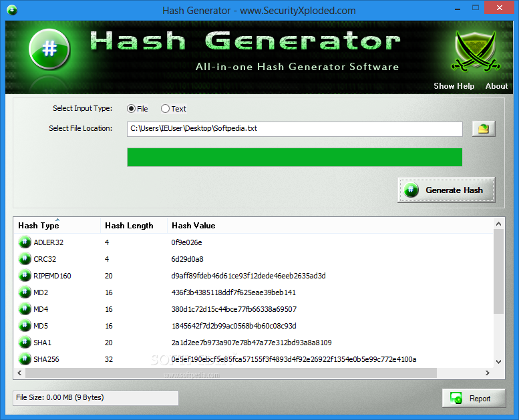Image resolution: width=519 pixels, height=420 pixels.
Task: Click the vertical scrollbar up arrow
Action: click(x=498, y=224)
